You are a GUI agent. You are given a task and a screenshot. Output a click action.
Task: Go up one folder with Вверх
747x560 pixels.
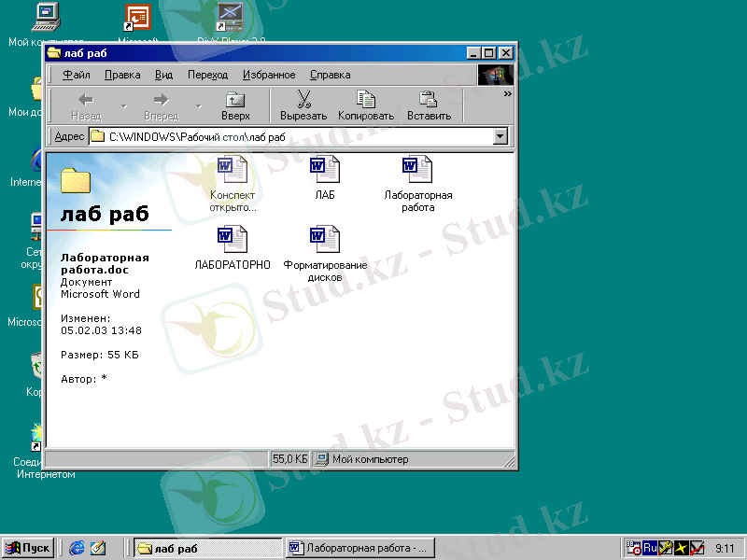235,101
